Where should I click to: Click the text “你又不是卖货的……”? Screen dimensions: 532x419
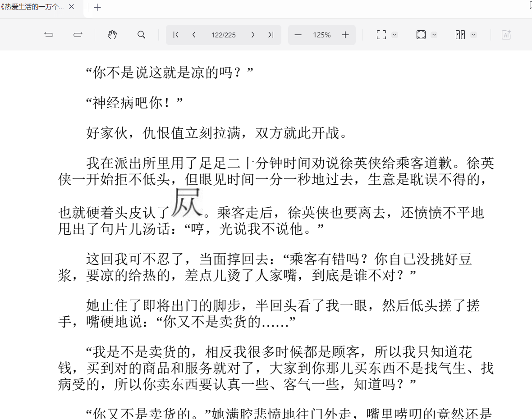click(225, 322)
